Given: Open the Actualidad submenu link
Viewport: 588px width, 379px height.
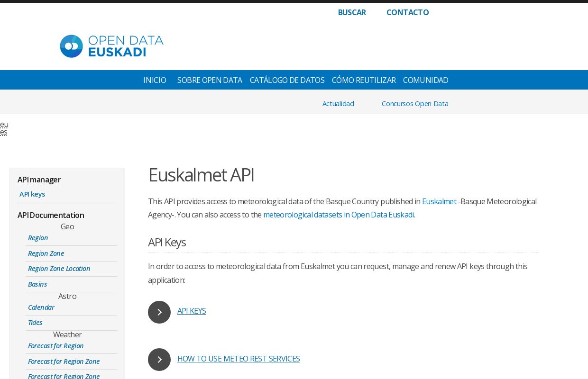Looking at the screenshot, I should point(338,103).
